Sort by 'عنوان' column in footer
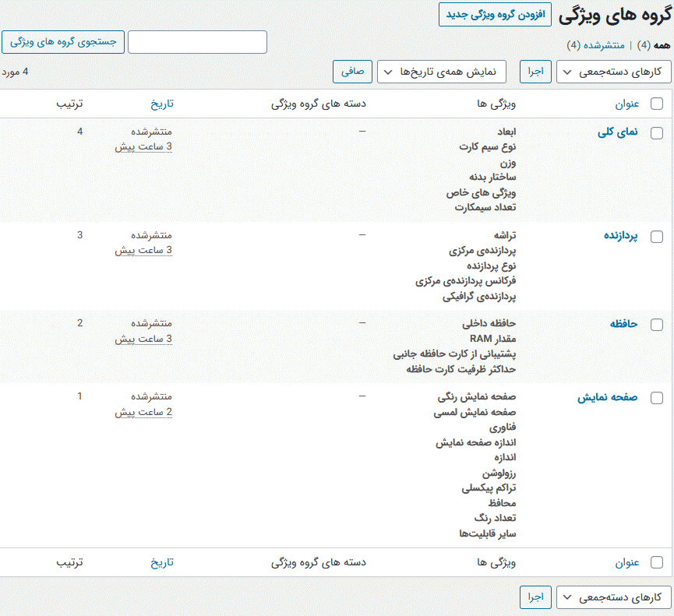Image resolution: width=674 pixels, height=616 pixels. tap(627, 562)
